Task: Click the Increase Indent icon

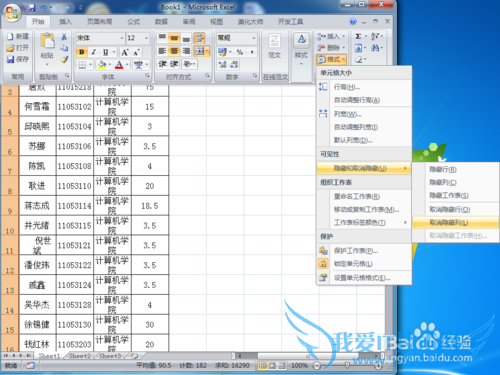Action: coord(174,64)
